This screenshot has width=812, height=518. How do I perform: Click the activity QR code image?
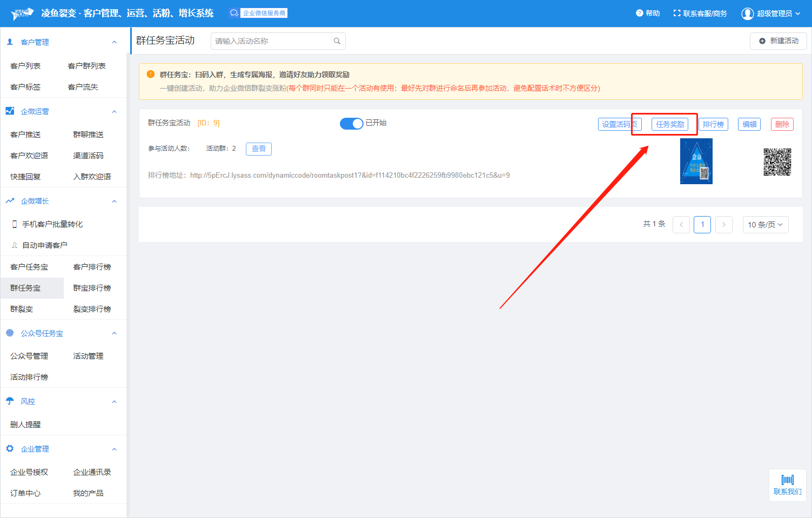pyautogui.click(x=777, y=162)
